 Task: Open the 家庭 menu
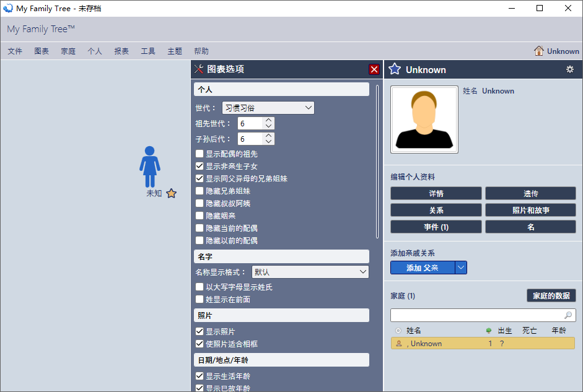click(x=68, y=51)
